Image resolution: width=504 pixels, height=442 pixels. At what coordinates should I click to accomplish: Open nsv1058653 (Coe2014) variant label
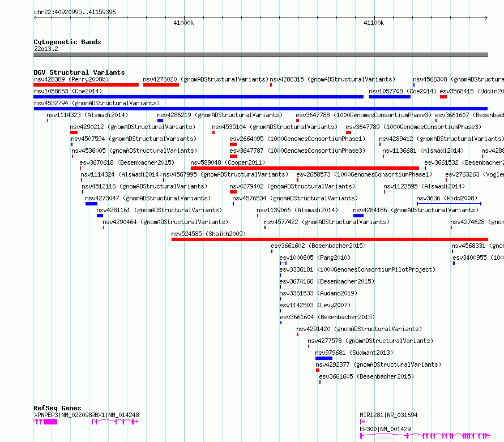pos(68,91)
